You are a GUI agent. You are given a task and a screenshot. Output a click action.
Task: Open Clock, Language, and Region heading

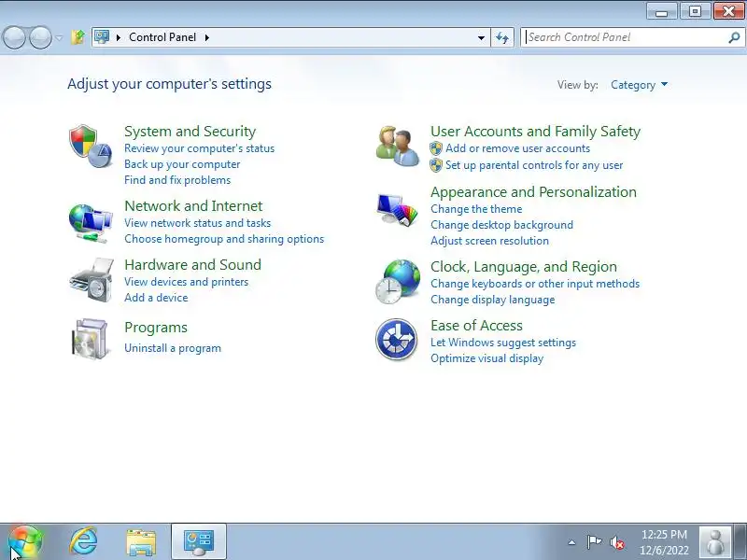524,267
